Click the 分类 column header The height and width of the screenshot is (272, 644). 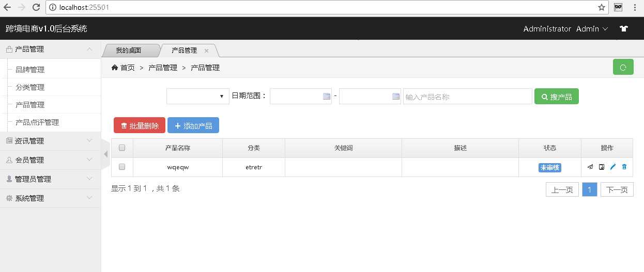point(254,148)
